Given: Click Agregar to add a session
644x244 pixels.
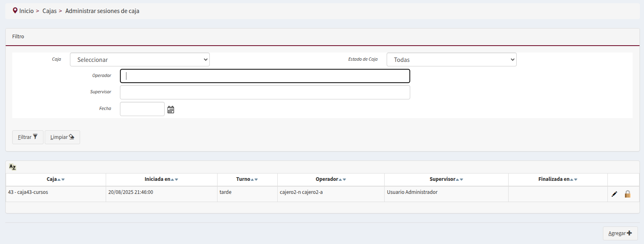Looking at the screenshot, I should 620,233.
